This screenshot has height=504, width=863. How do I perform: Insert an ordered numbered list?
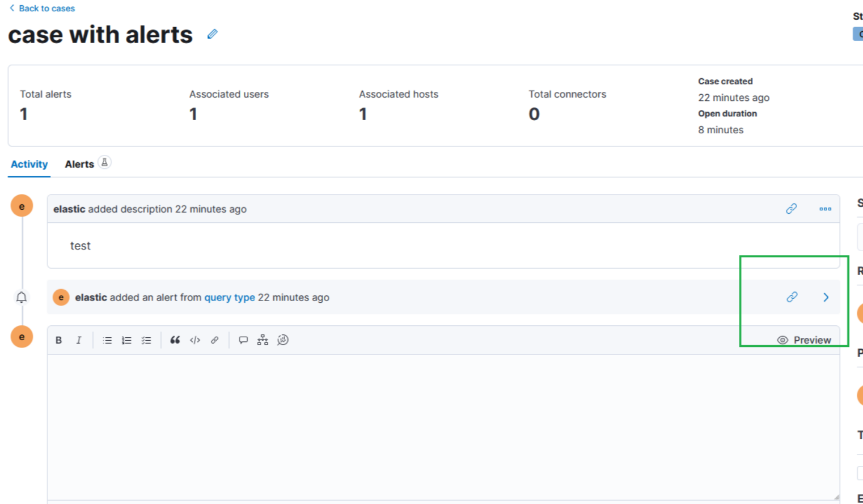[x=126, y=340]
